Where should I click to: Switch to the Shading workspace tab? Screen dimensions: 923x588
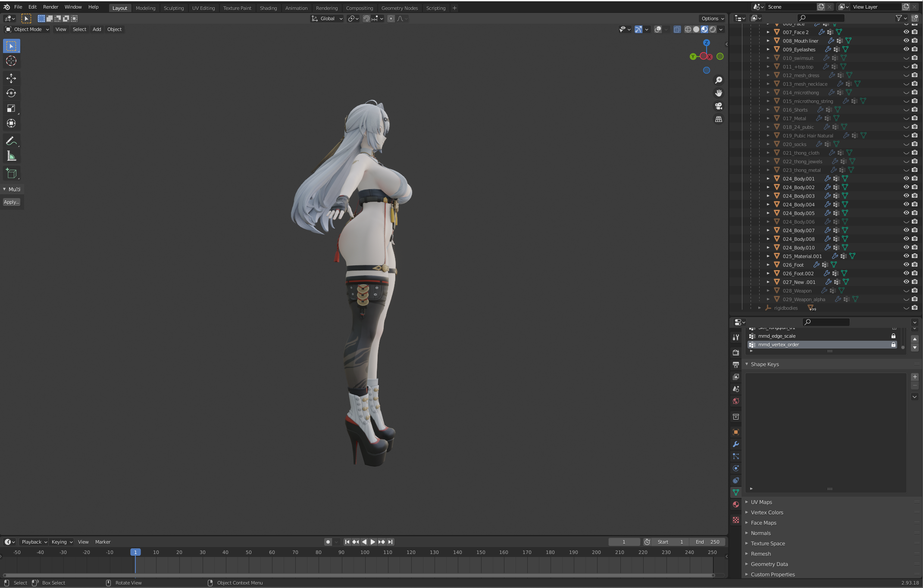click(268, 8)
